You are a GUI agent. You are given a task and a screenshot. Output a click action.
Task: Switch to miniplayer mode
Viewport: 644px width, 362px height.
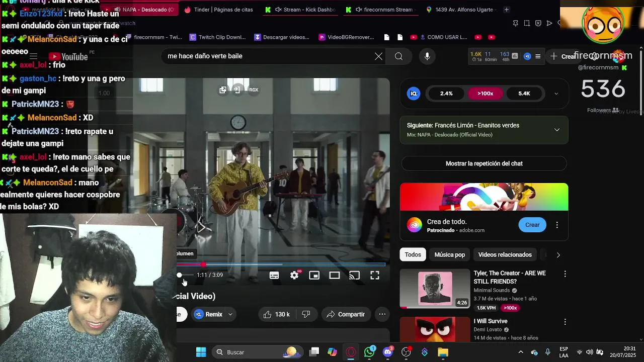click(x=314, y=276)
